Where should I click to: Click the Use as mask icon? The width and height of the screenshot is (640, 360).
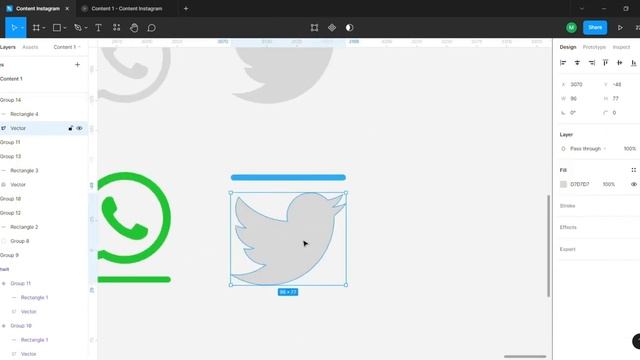coord(349,28)
